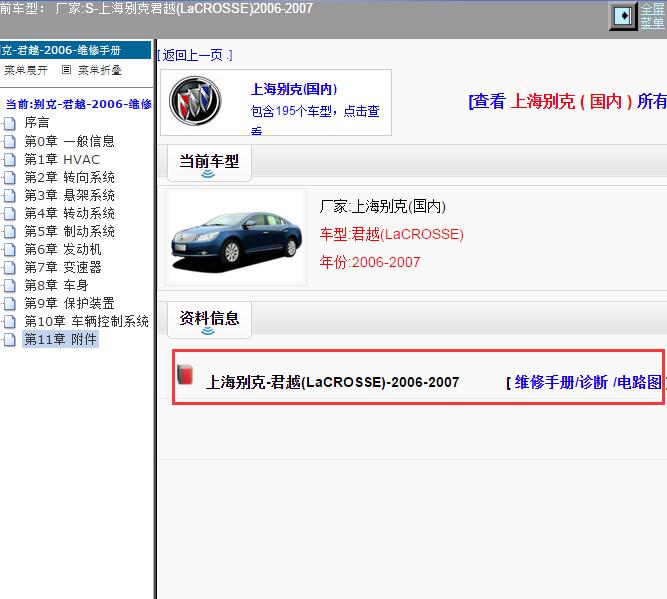Screen dimensions: 667x599
Task: Click the blue LaCROSSE car thumbnail
Action: coord(236,237)
